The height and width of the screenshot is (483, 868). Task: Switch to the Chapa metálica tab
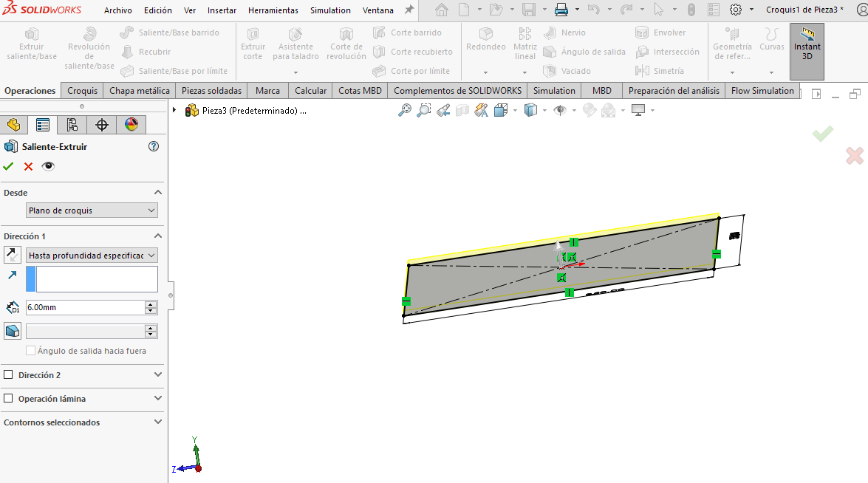140,91
